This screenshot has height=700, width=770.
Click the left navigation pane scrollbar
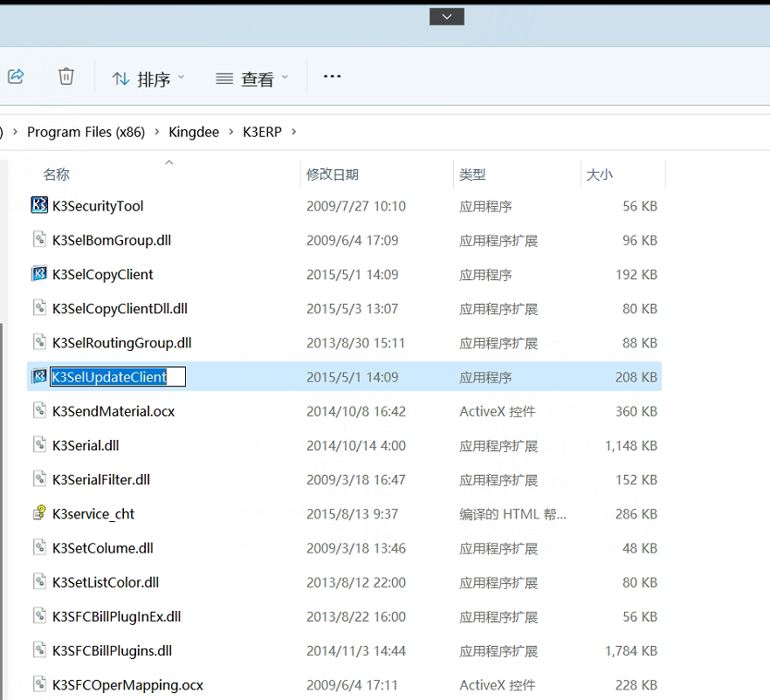point(2,511)
